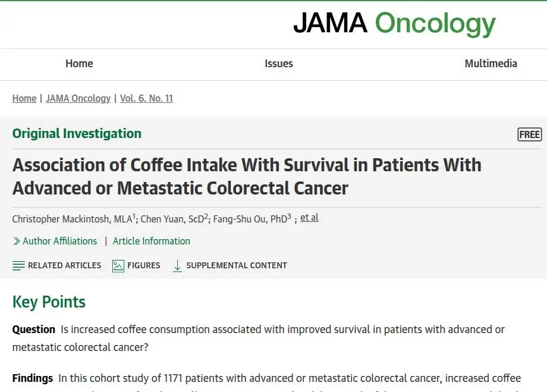Click the Original Investigation category label

[77, 134]
